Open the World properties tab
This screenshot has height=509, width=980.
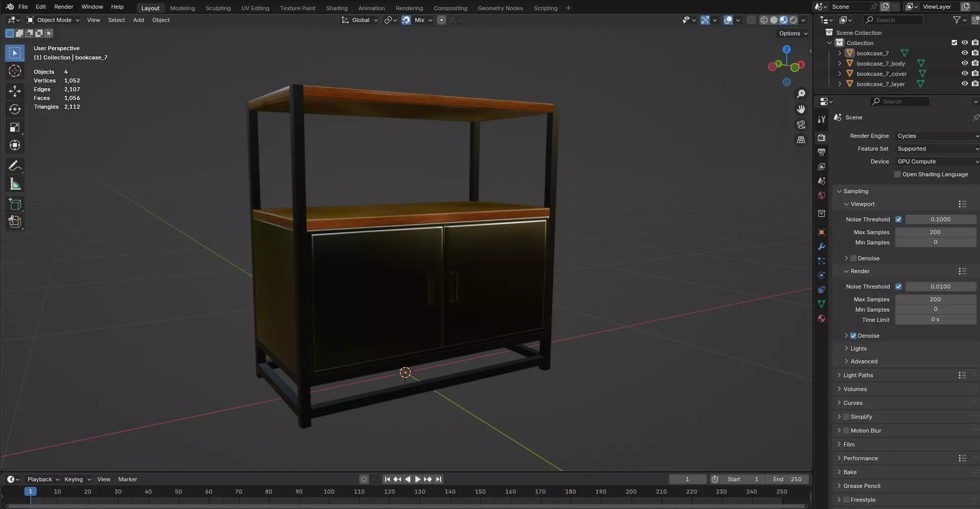click(x=822, y=195)
